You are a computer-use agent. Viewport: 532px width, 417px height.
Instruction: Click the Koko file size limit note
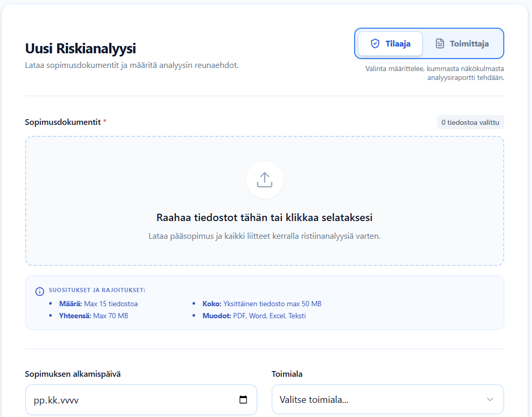[x=262, y=304]
